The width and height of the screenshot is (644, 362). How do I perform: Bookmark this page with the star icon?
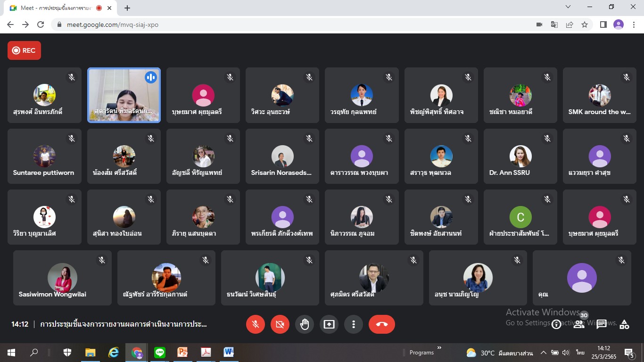[x=585, y=25]
